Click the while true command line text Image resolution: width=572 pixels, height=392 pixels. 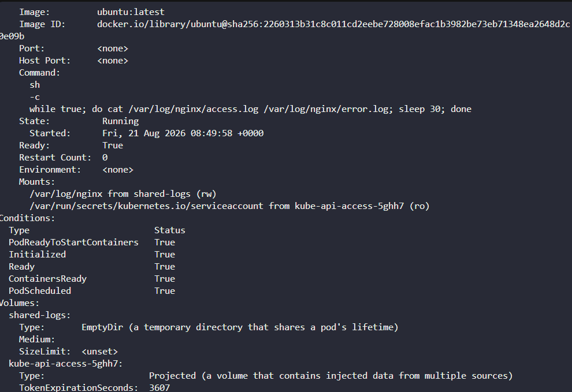click(x=250, y=109)
